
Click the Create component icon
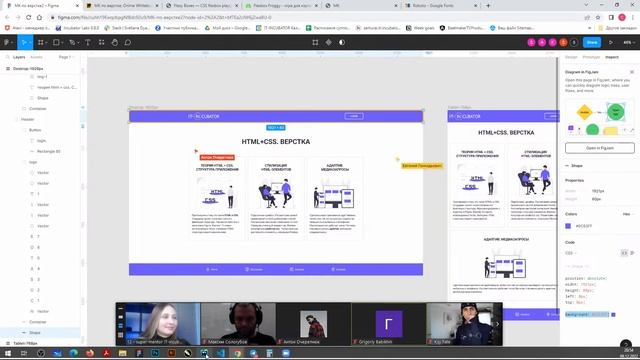329,42
